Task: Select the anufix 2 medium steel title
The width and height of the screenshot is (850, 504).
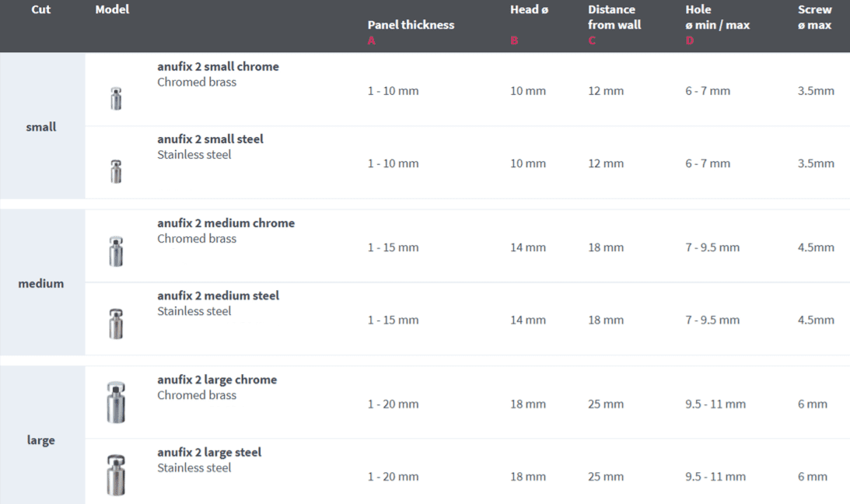Action: (x=218, y=296)
